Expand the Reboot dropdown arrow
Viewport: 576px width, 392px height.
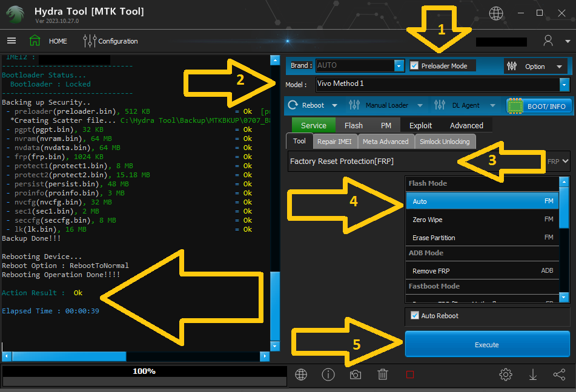click(x=335, y=106)
